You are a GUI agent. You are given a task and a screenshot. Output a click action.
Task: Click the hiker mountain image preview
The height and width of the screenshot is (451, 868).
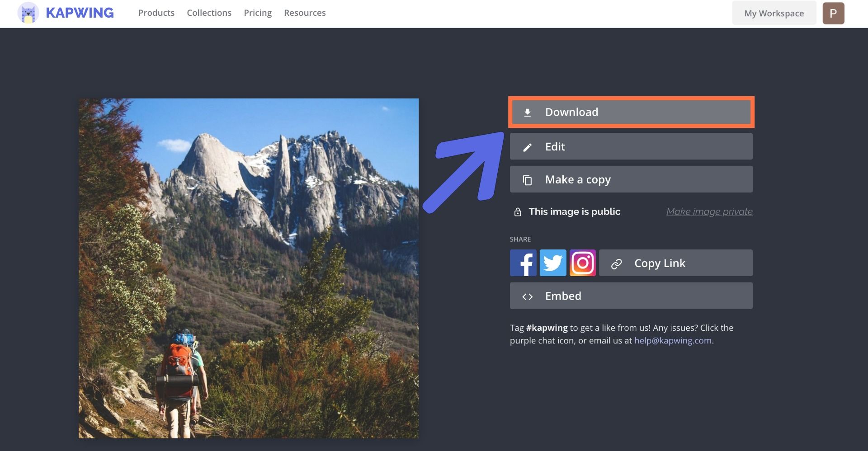(249, 268)
